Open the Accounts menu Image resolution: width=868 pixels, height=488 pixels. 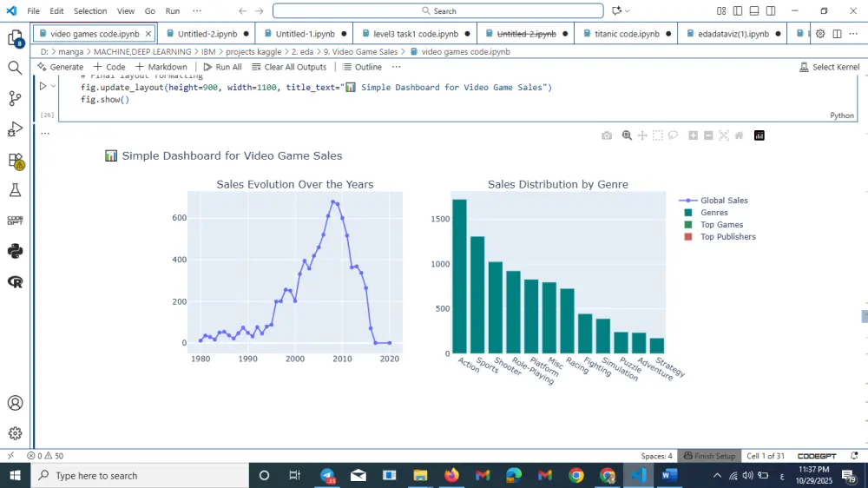15,403
